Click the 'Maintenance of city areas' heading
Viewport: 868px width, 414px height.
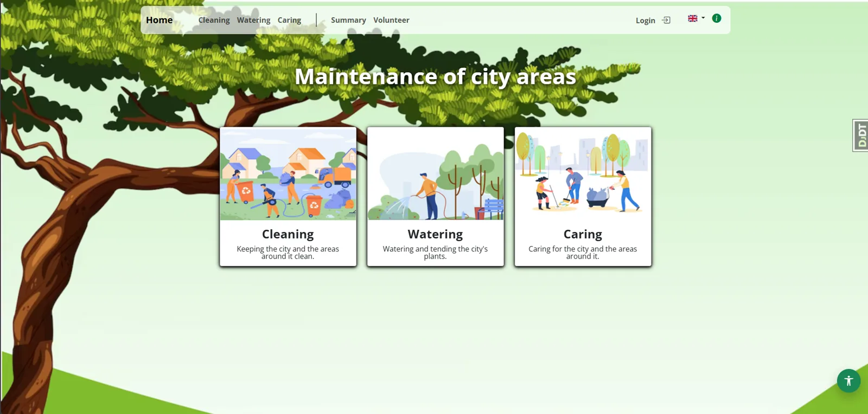pyautogui.click(x=435, y=76)
